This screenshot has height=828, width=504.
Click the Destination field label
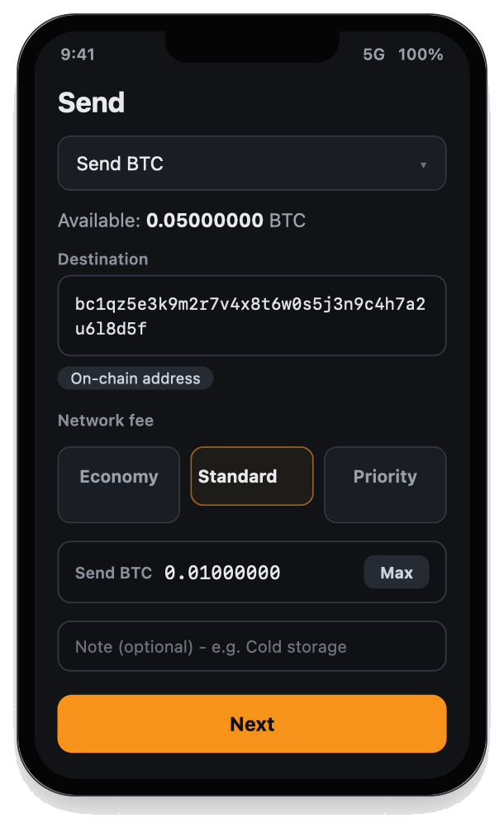103,259
